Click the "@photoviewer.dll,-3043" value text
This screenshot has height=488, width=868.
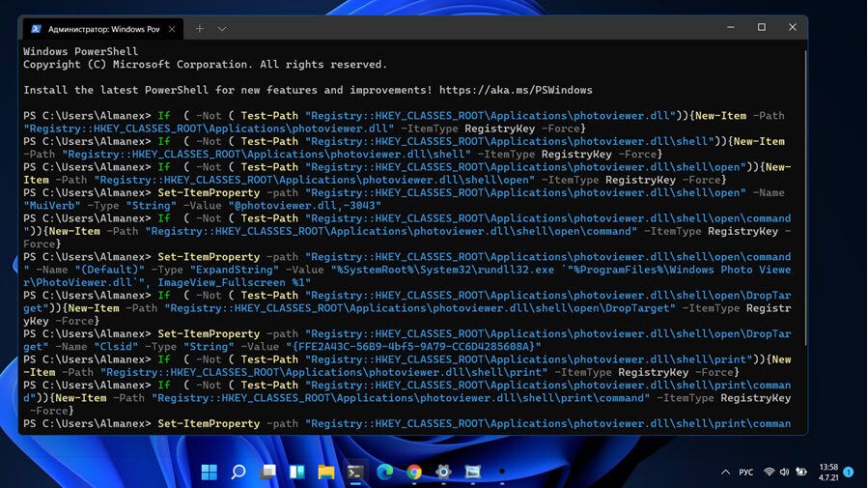pyautogui.click(x=305, y=206)
